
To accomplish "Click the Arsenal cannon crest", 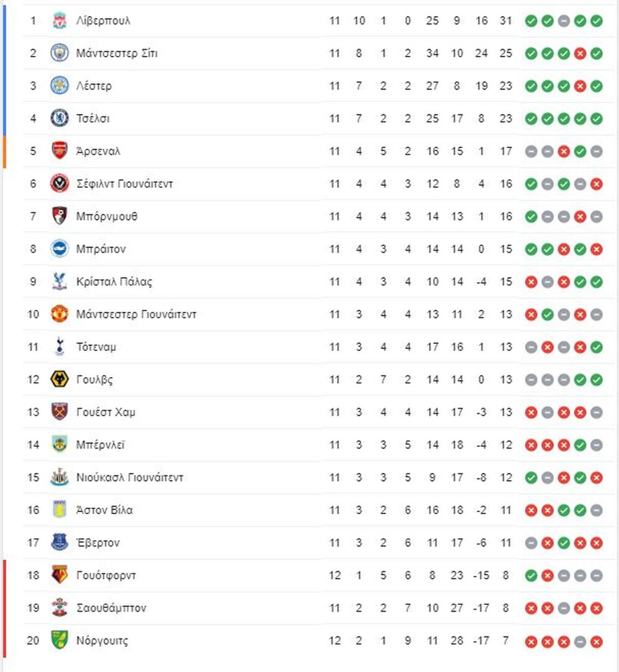I will [x=60, y=151].
